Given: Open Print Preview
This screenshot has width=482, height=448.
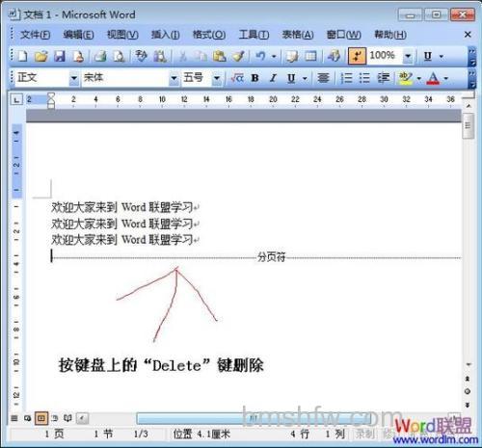Looking at the screenshot, I should pyautogui.click(x=119, y=56).
